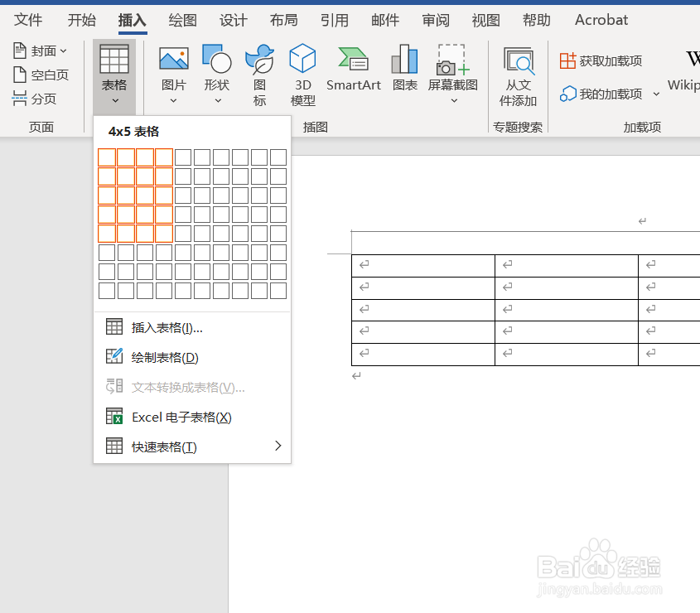The image size is (700, 613).
Task: Insert a chart via the 图表 icon
Action: (404, 66)
